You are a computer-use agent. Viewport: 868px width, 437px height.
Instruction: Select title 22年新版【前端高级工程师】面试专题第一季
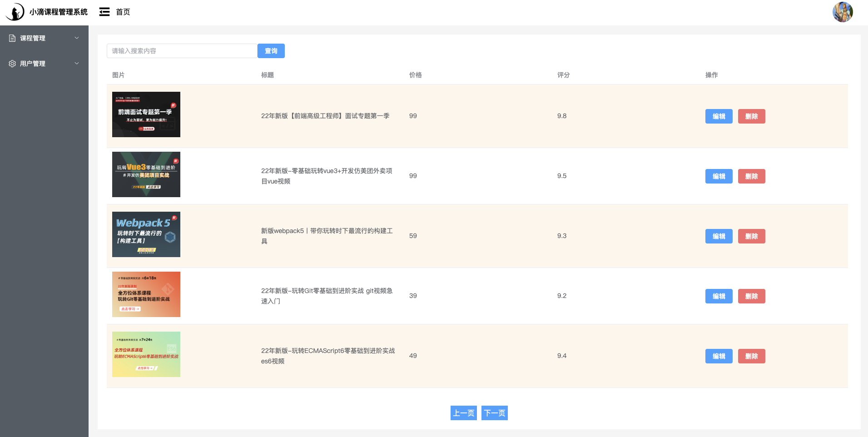pyautogui.click(x=325, y=116)
